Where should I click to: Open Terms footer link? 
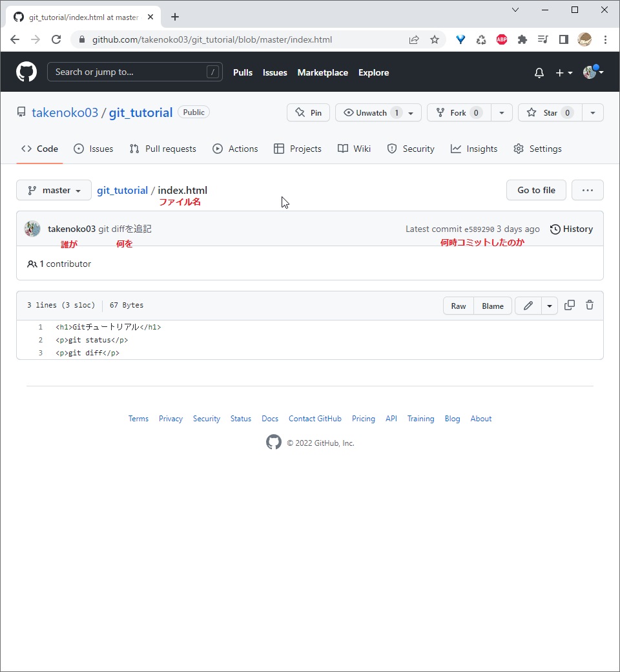(138, 419)
